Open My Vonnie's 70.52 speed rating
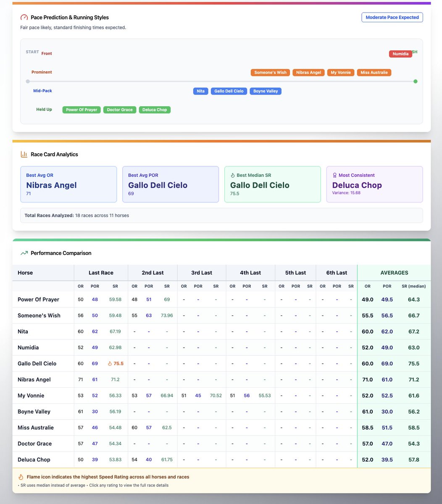 (216, 396)
